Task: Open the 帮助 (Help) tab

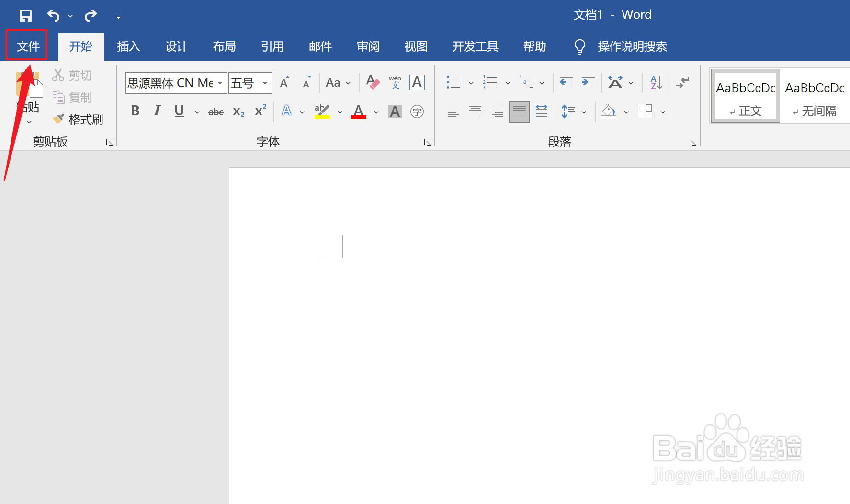Action: tap(534, 46)
